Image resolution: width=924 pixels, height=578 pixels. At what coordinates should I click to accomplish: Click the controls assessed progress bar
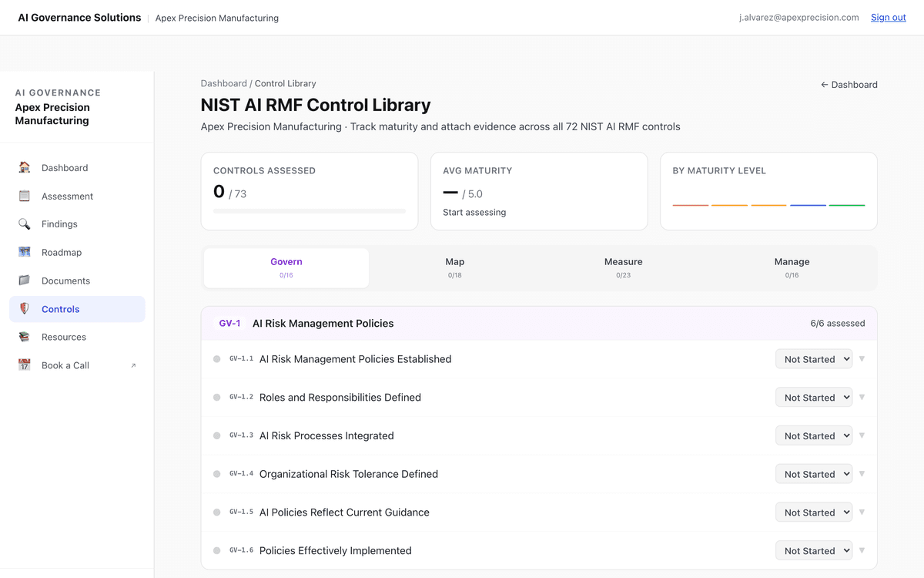point(310,210)
